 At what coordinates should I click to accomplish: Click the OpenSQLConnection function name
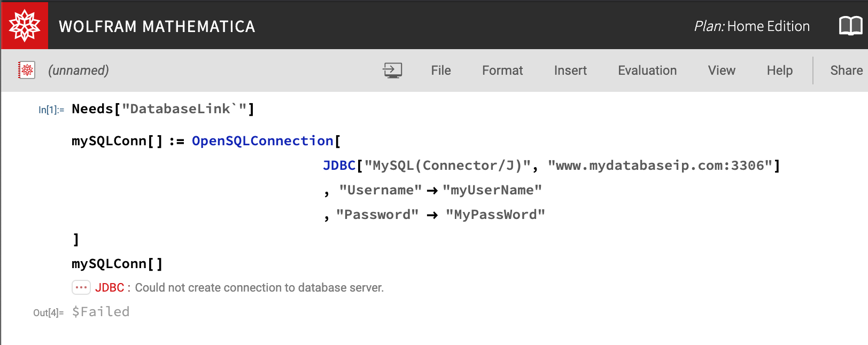[x=262, y=141]
